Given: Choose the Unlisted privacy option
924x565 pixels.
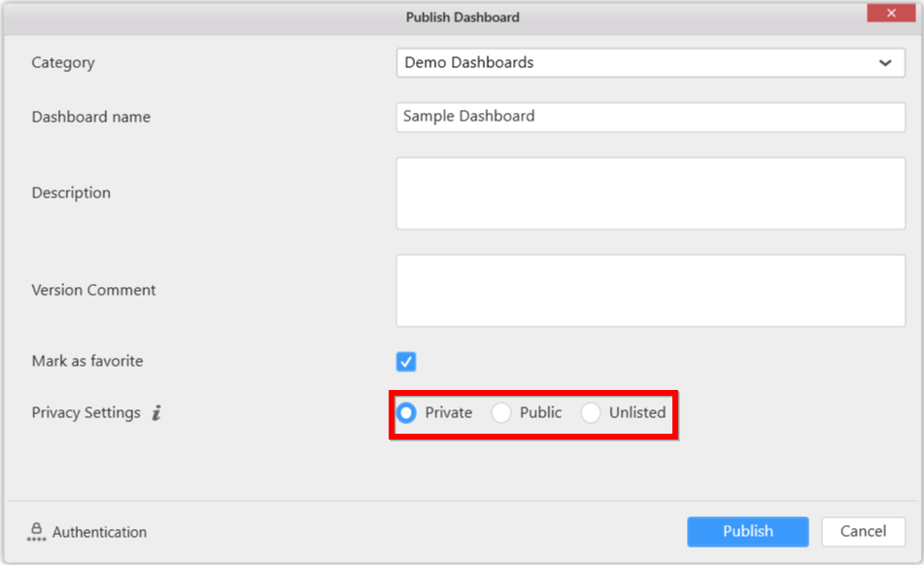Looking at the screenshot, I should coord(591,412).
